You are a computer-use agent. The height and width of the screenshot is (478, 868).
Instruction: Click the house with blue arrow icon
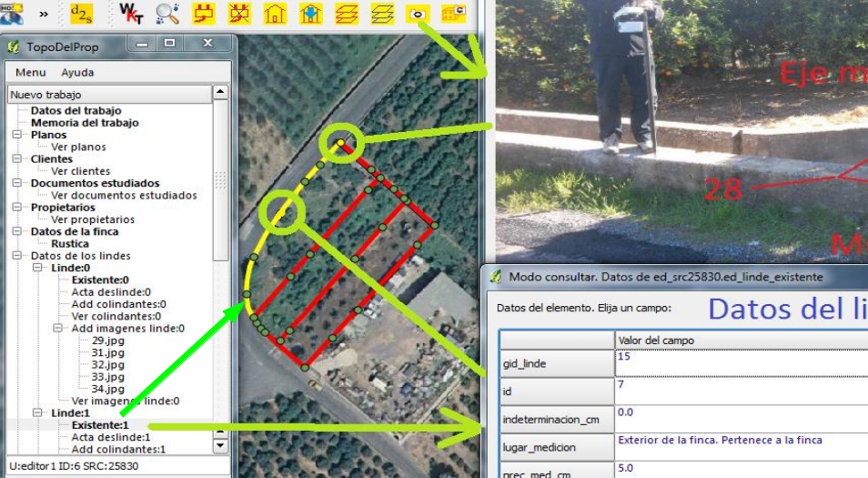[310, 13]
